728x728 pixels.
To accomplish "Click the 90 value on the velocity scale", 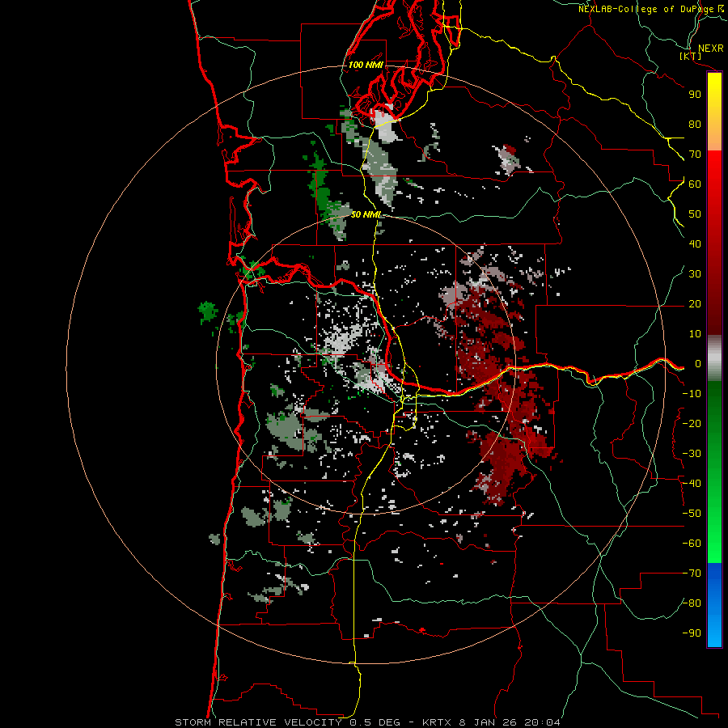I will point(695,95).
